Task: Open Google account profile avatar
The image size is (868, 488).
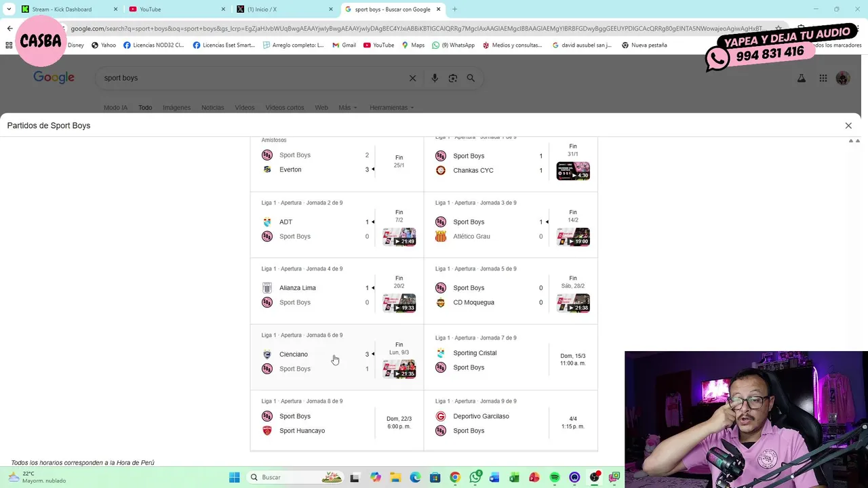Action: click(843, 78)
